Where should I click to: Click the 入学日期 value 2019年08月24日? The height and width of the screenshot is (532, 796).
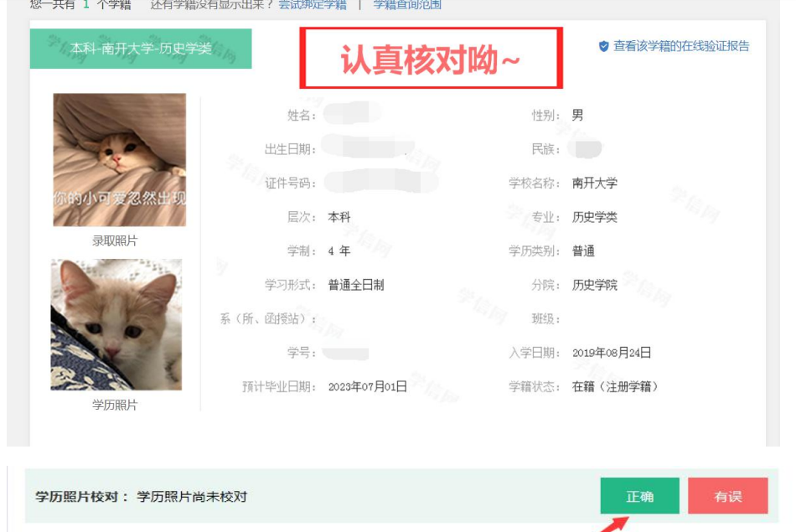pyautogui.click(x=611, y=353)
